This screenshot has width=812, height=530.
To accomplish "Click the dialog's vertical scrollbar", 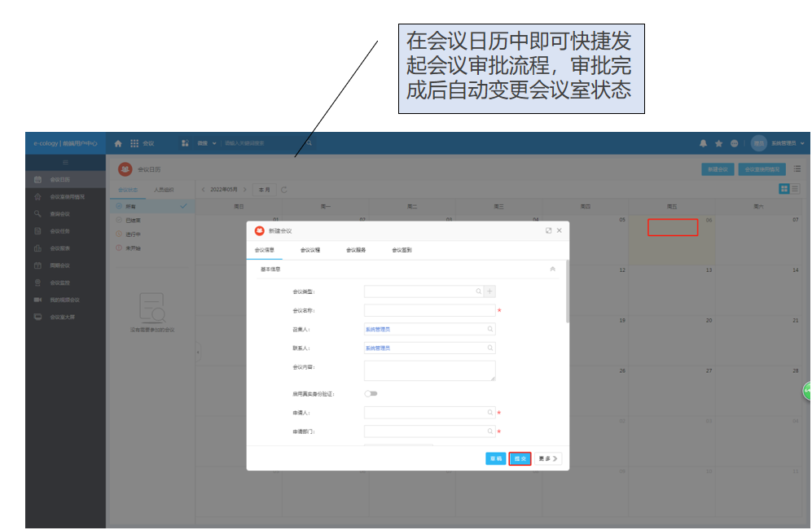I will [x=568, y=291].
